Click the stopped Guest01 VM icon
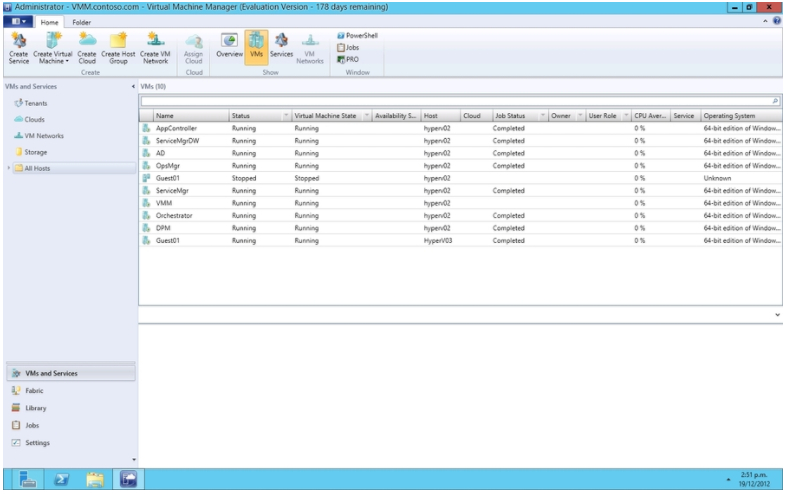Viewport: 787px width, 494px height. pos(146,178)
